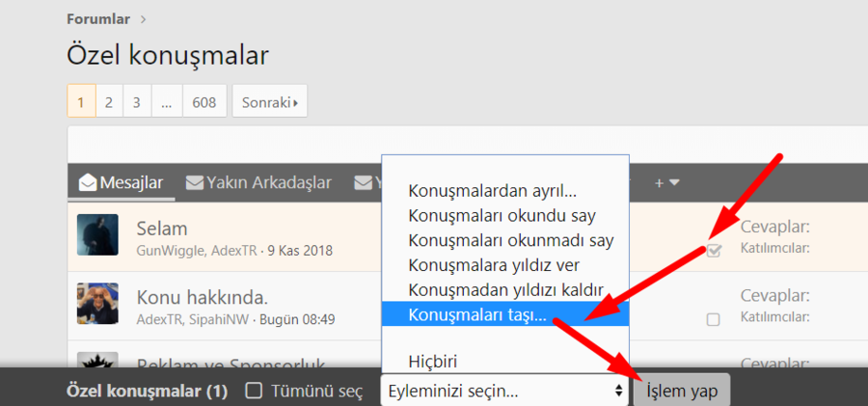This screenshot has width=868, height=406.
Task: Open the Mesajlar tab envelope icon
Action: [x=88, y=181]
